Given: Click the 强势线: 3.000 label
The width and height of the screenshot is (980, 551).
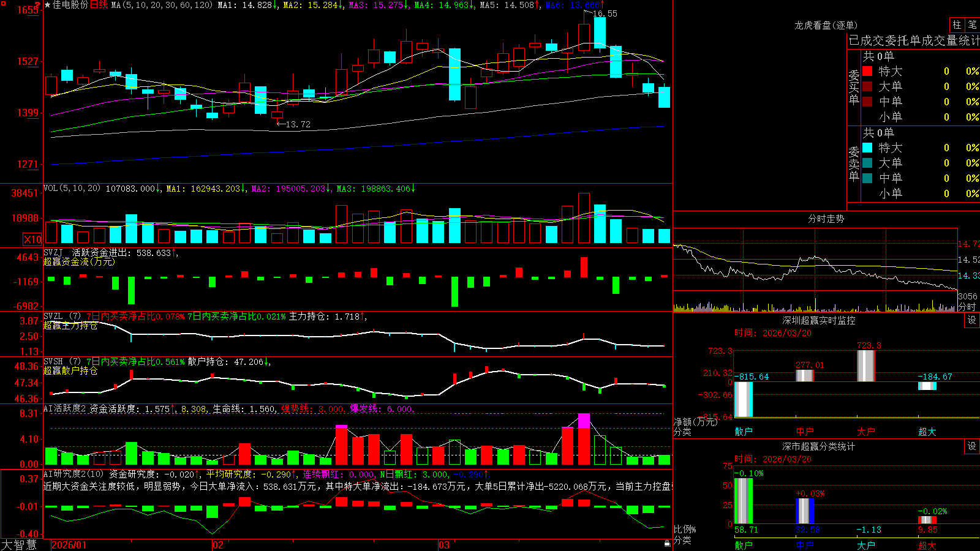Looking at the screenshot, I should click(312, 408).
